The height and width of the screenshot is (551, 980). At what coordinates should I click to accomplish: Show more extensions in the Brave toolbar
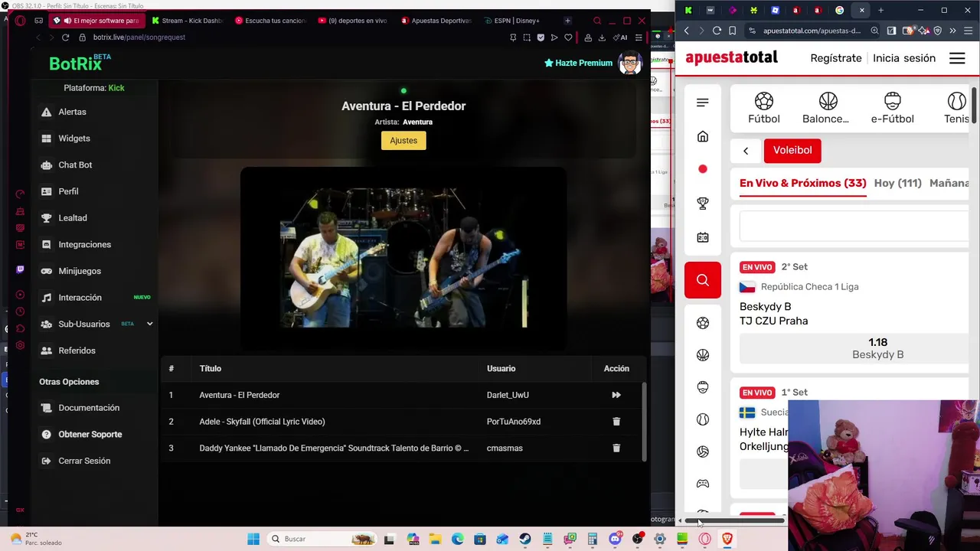tap(952, 31)
